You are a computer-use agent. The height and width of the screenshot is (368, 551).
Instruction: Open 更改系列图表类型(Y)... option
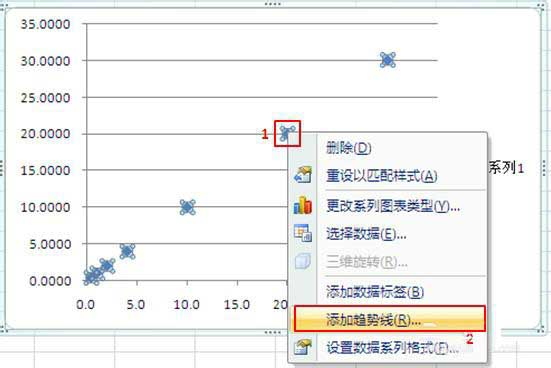[393, 206]
